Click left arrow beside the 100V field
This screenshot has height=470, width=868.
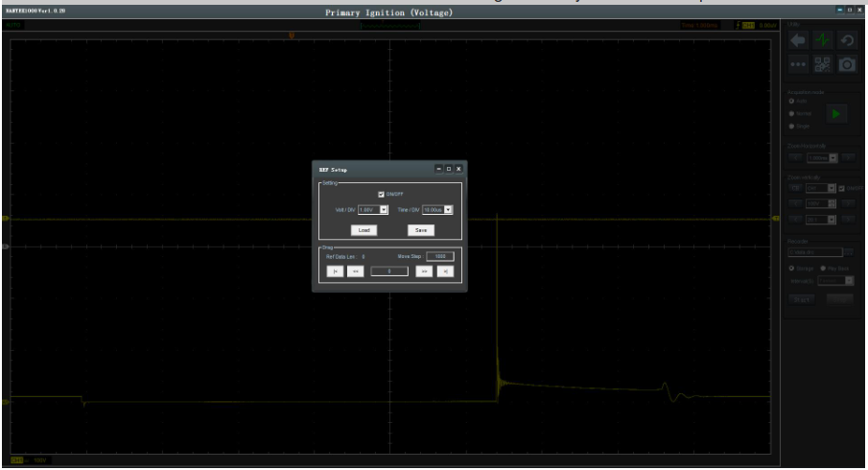tap(795, 203)
